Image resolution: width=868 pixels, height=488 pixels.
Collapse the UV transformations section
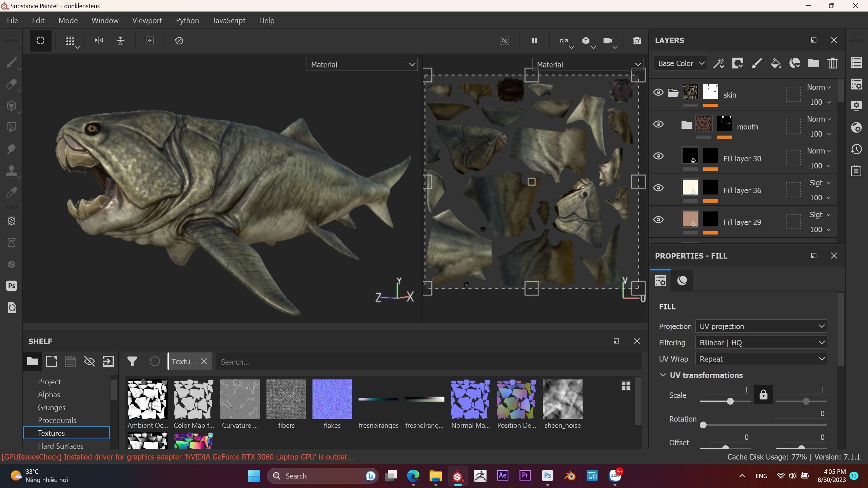coord(663,375)
